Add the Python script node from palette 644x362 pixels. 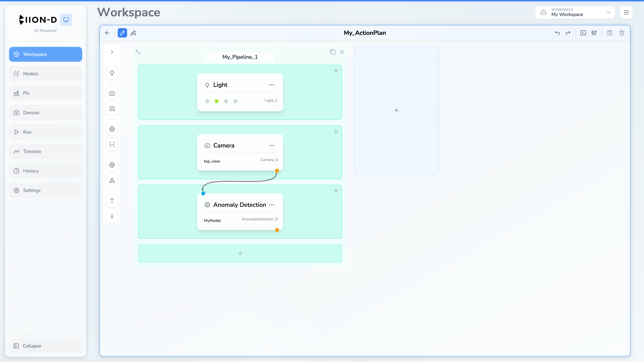click(112, 165)
